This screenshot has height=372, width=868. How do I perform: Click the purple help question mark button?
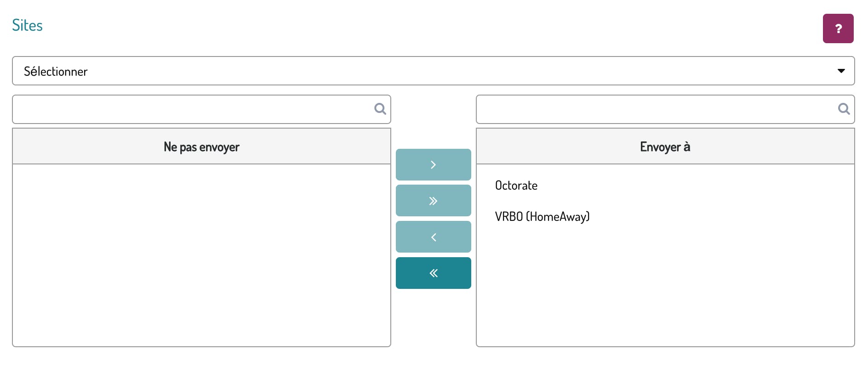(x=838, y=28)
